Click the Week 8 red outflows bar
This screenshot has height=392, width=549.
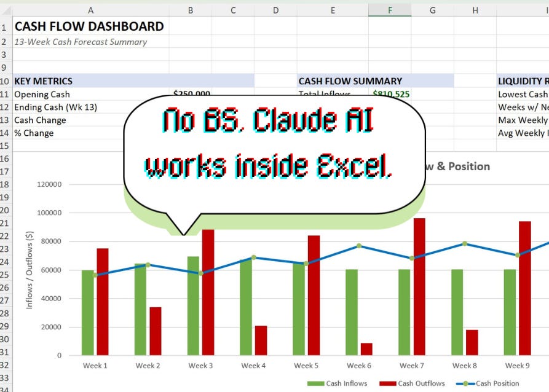(472, 342)
